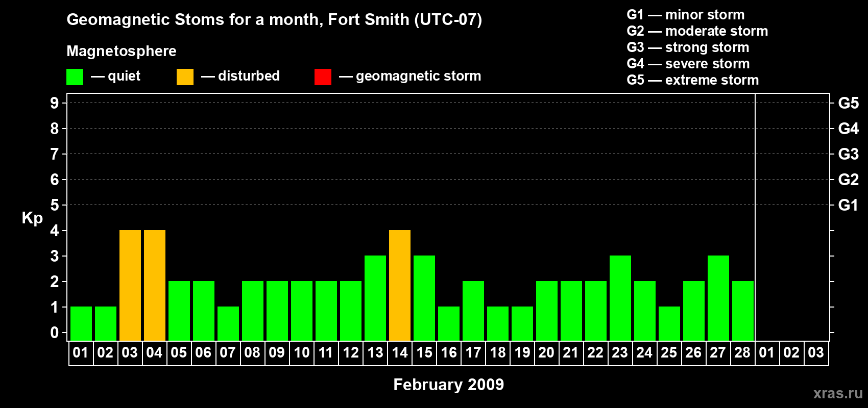Screen dimensions: 868x408
Task: Click the date label 06
Action: (203, 352)
